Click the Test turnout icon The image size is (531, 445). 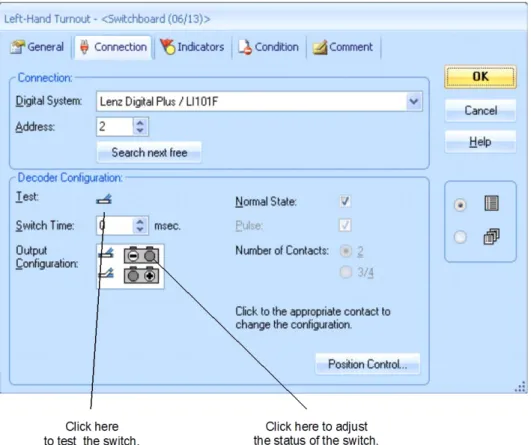(x=104, y=199)
